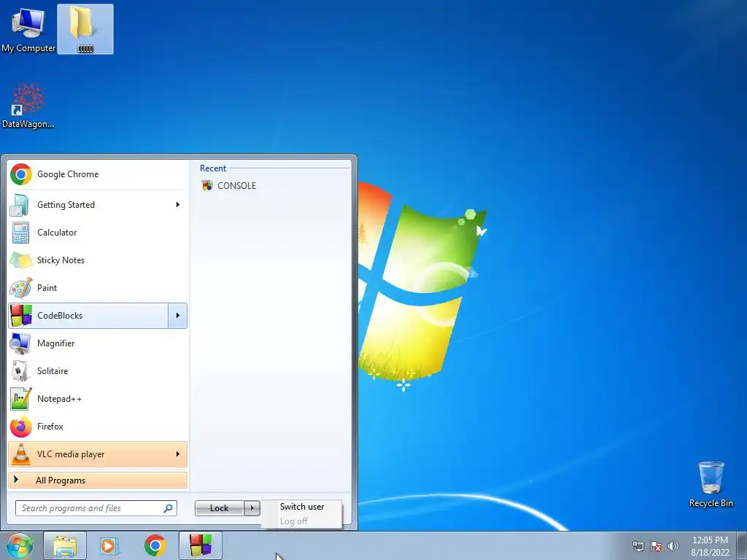The height and width of the screenshot is (560, 747).
Task: Click the Lock button
Action: 219,508
